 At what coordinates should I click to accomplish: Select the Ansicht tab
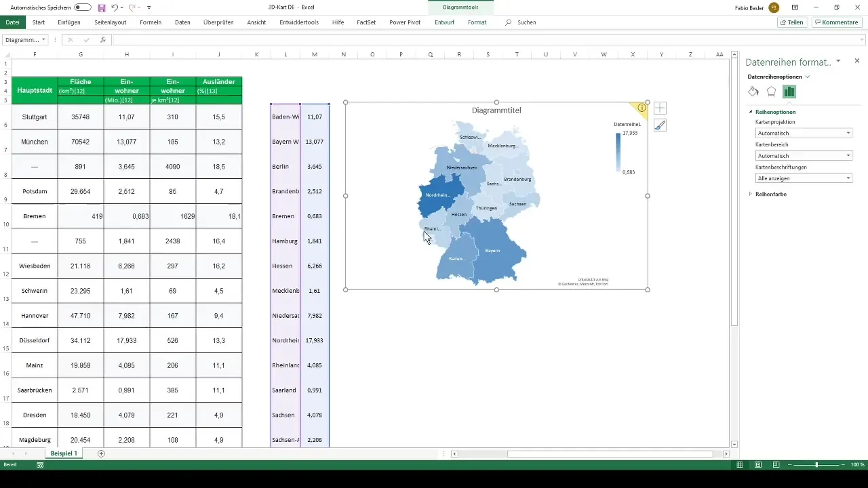point(256,22)
